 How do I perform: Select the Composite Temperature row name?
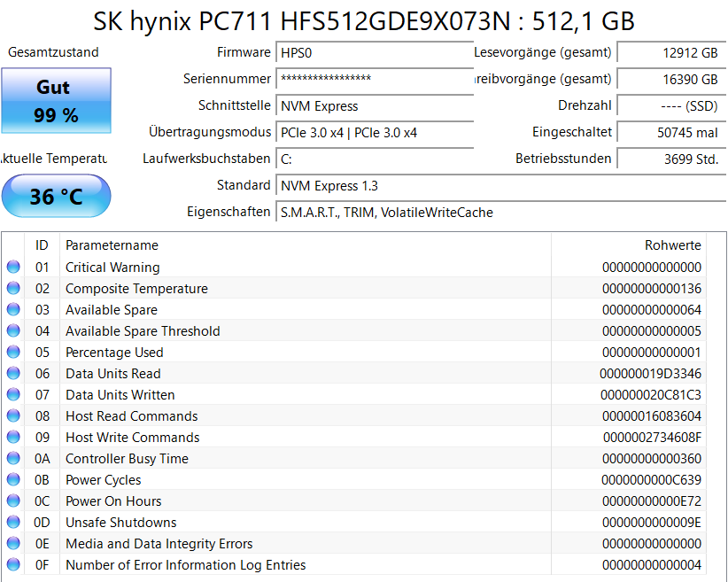[x=136, y=289]
